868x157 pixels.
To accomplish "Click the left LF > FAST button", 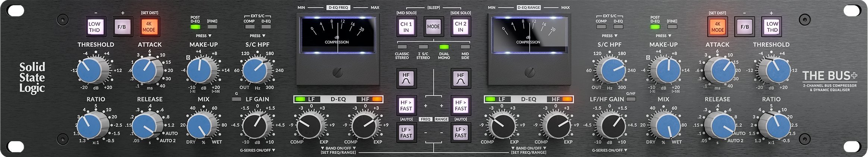I will pos(406,132).
